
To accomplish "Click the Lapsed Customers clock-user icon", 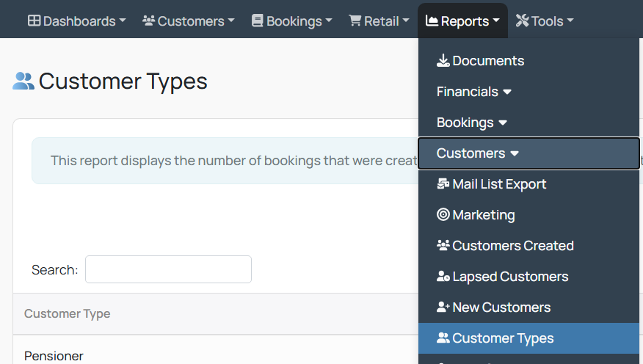I will click(443, 276).
